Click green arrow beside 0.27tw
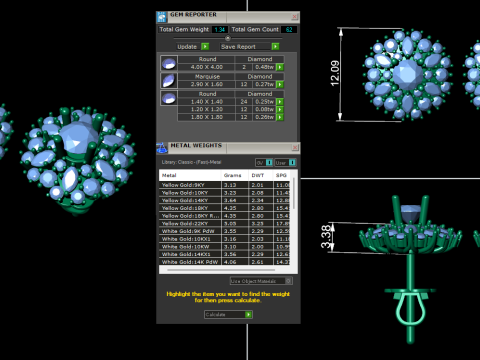The height and width of the screenshot is (360, 480). (x=280, y=85)
